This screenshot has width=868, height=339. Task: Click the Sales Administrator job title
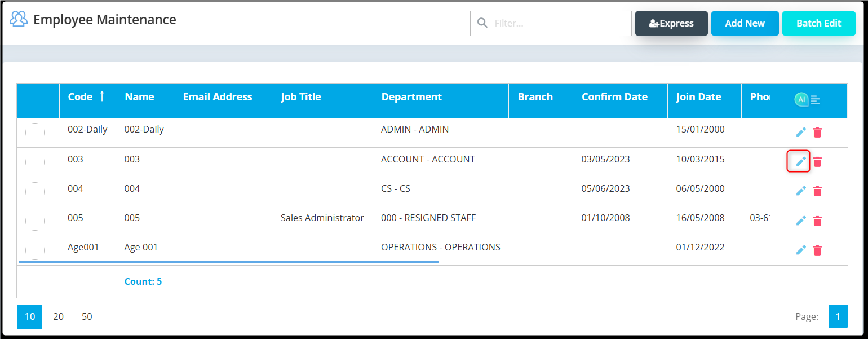point(322,218)
